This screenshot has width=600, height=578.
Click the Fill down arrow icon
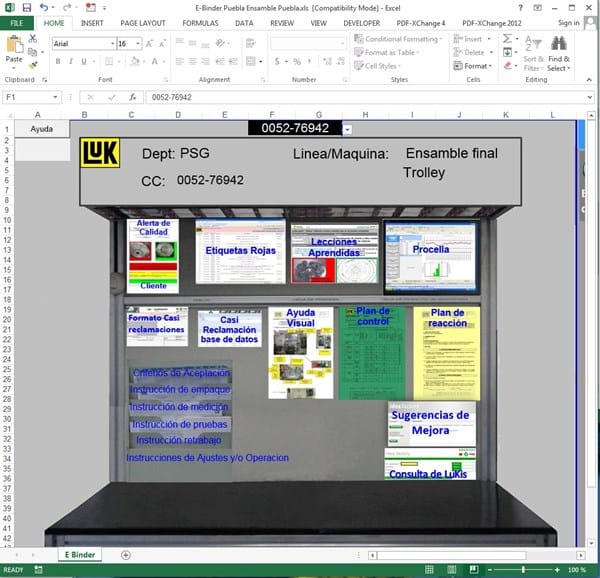tap(507, 52)
